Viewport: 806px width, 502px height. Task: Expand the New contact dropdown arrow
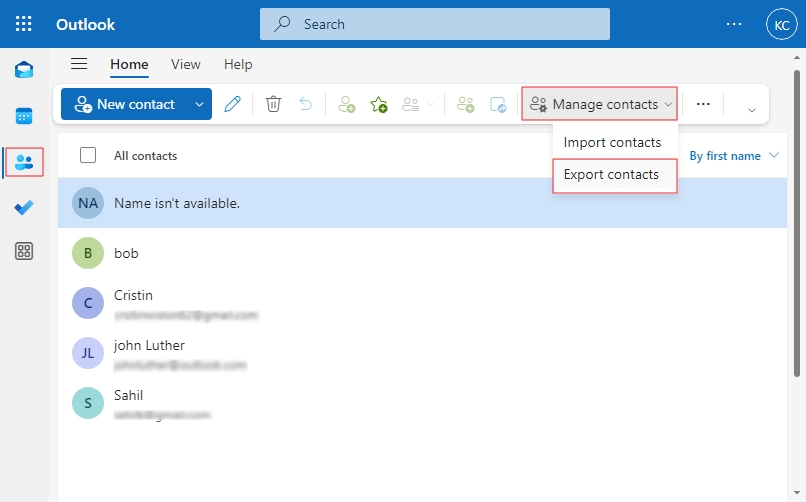point(199,104)
